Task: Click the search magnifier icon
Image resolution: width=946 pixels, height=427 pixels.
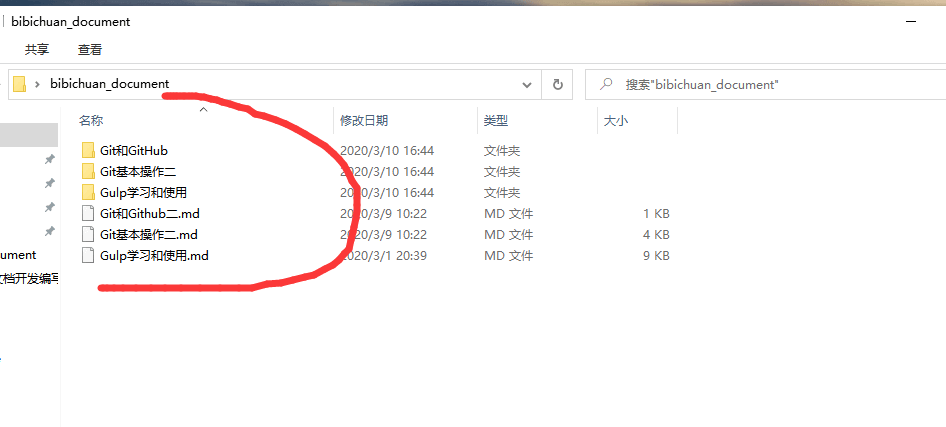Action: coord(606,85)
